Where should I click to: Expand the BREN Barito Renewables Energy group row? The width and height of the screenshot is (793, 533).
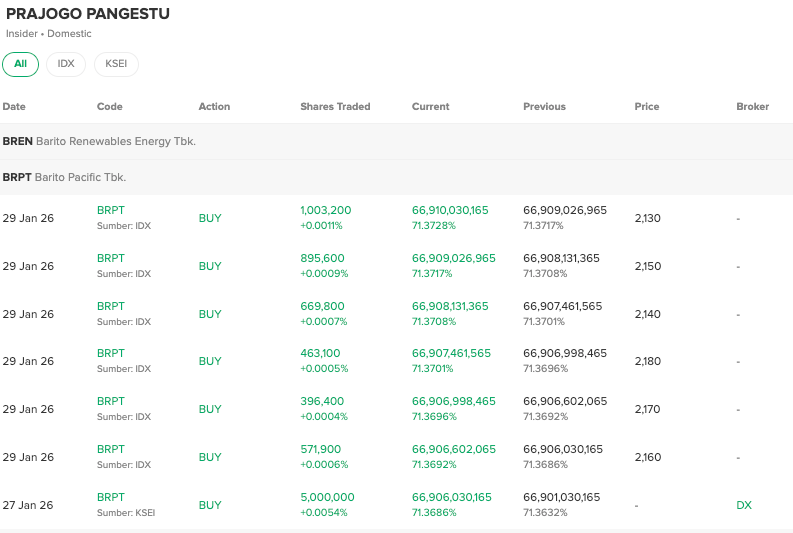[396, 142]
